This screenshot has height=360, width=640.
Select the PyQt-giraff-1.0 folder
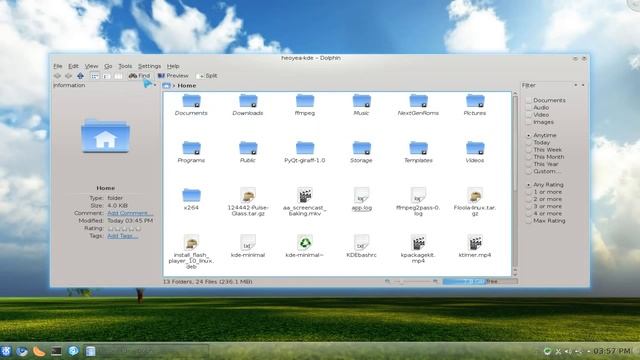[x=304, y=152]
